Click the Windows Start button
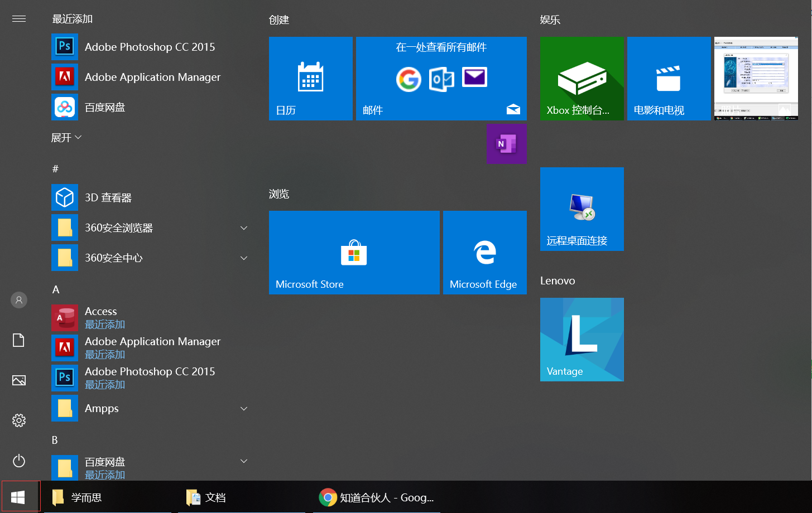Image resolution: width=812 pixels, height=513 pixels. coord(18,497)
